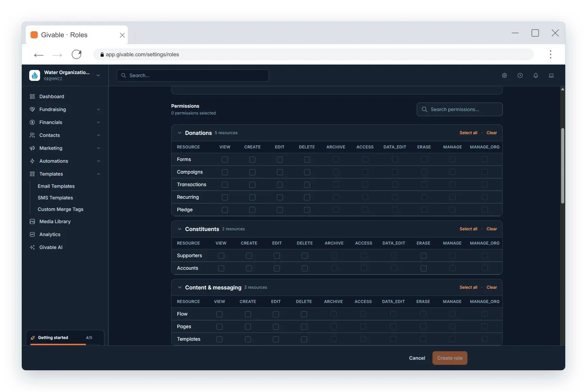
Task: Expand the Contacts sidebar chevron
Action: tap(99, 135)
